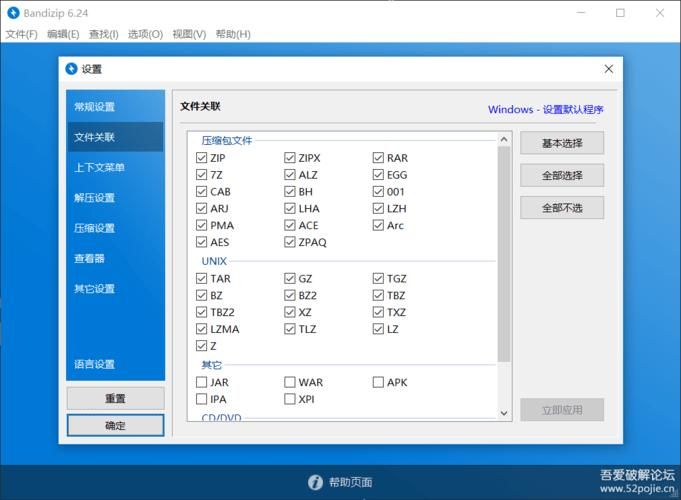Viewport: 681px width, 500px height.
Task: Click the 全部选择 button
Action: click(562, 175)
